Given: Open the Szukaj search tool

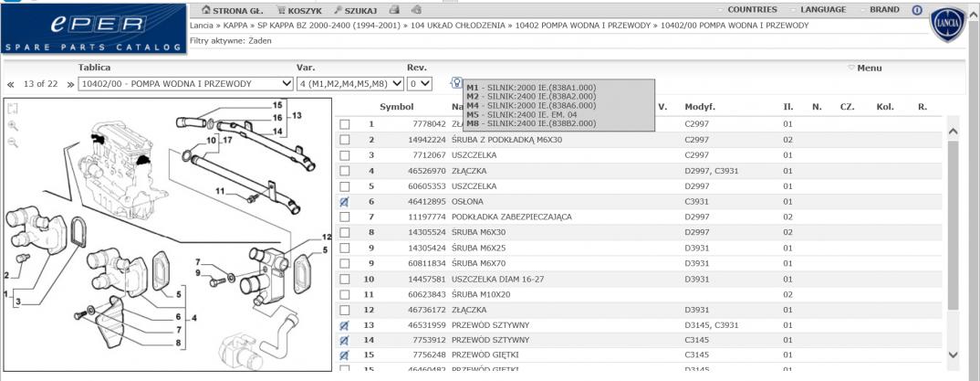Looking at the screenshot, I should (x=356, y=11).
